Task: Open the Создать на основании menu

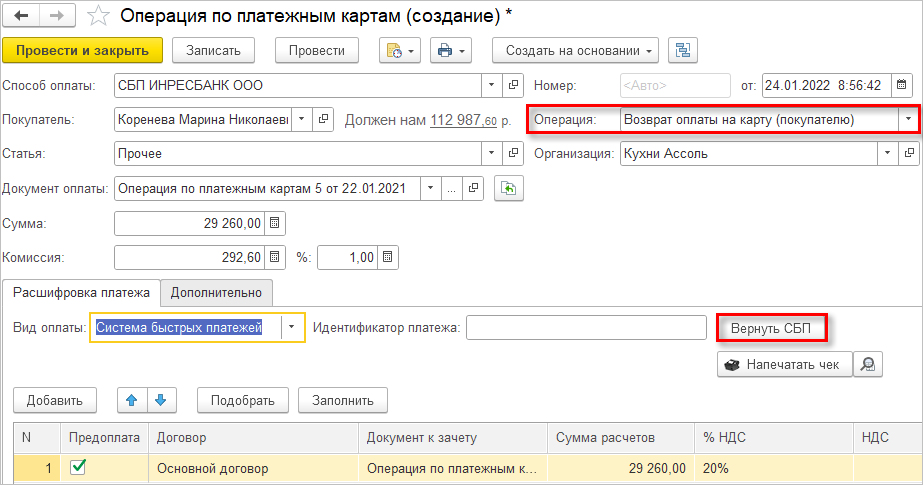Action: [x=574, y=50]
